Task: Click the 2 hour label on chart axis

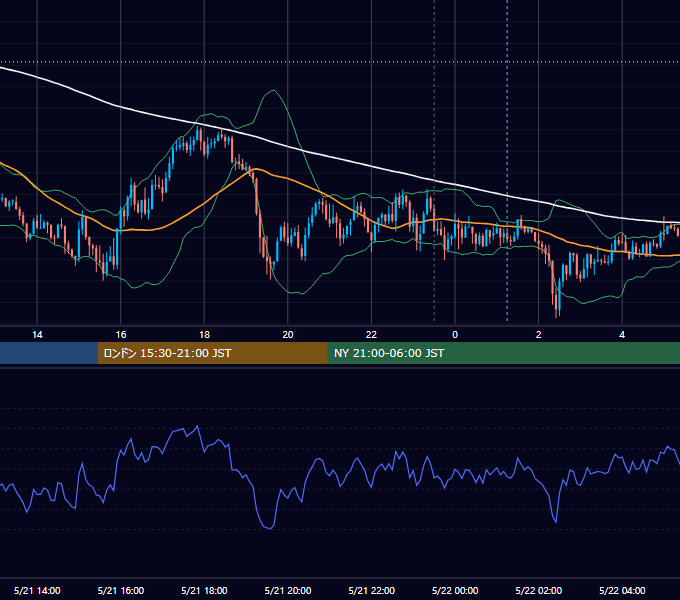Action: [x=539, y=335]
